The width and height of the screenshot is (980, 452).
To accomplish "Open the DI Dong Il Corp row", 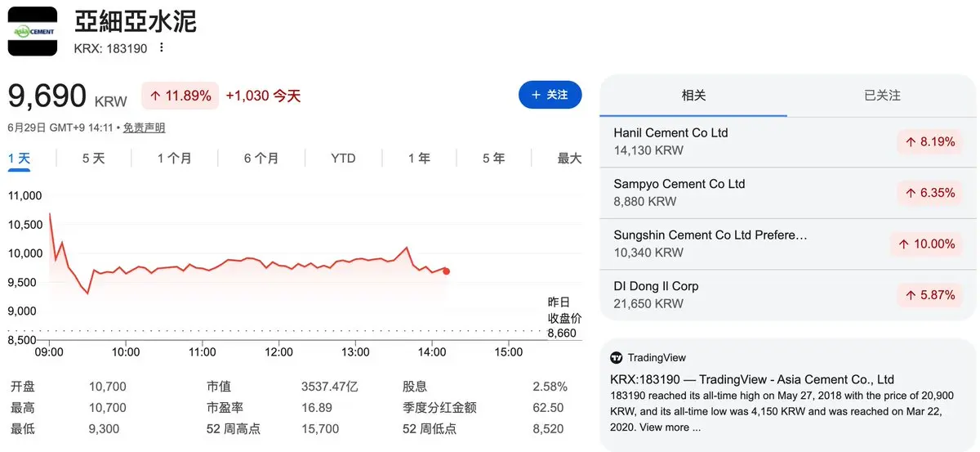I will click(787, 295).
